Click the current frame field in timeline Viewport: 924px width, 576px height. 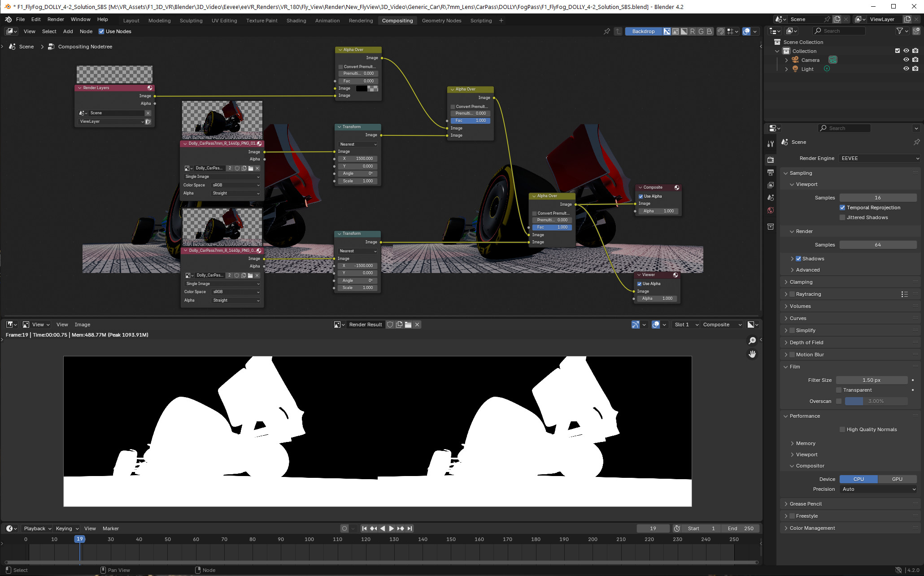[x=653, y=528]
